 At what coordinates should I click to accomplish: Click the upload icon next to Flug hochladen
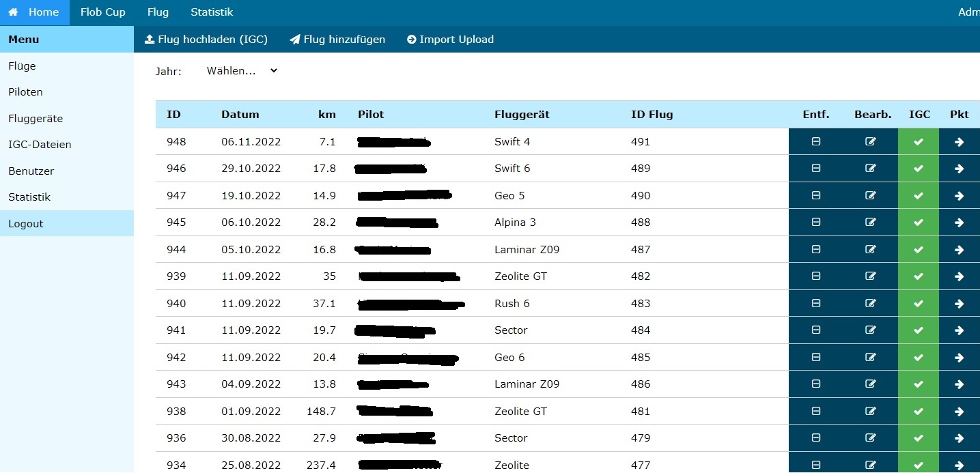(150, 39)
